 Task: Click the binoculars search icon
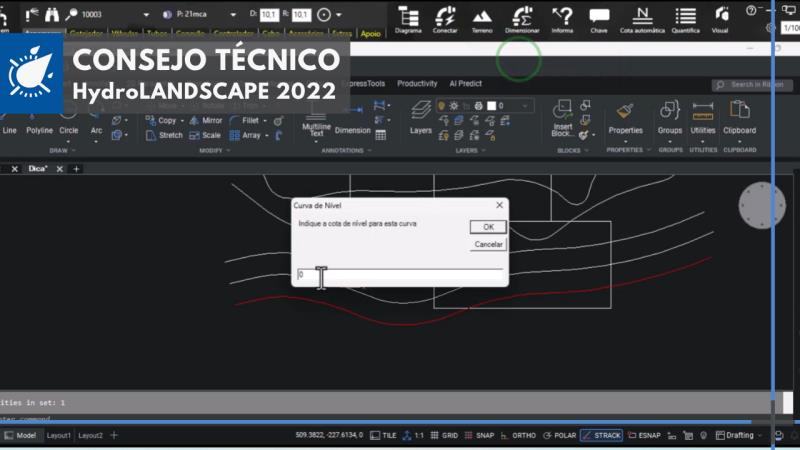pos(52,15)
